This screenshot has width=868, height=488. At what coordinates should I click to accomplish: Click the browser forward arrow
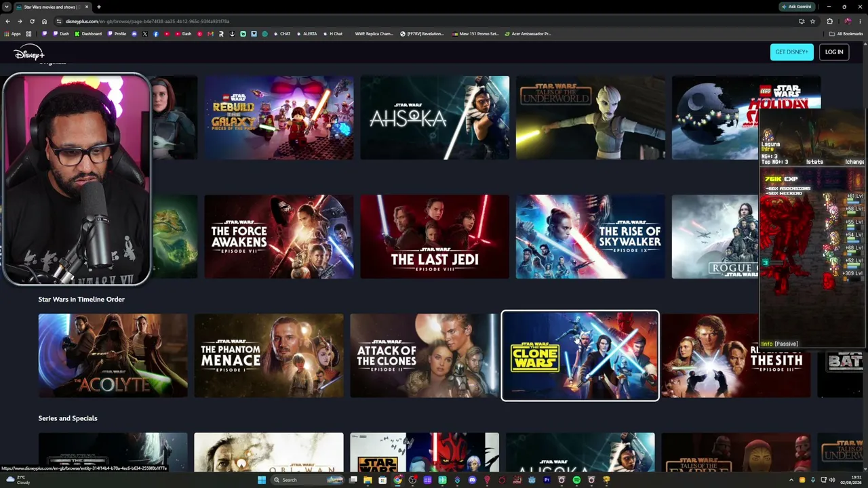click(20, 21)
